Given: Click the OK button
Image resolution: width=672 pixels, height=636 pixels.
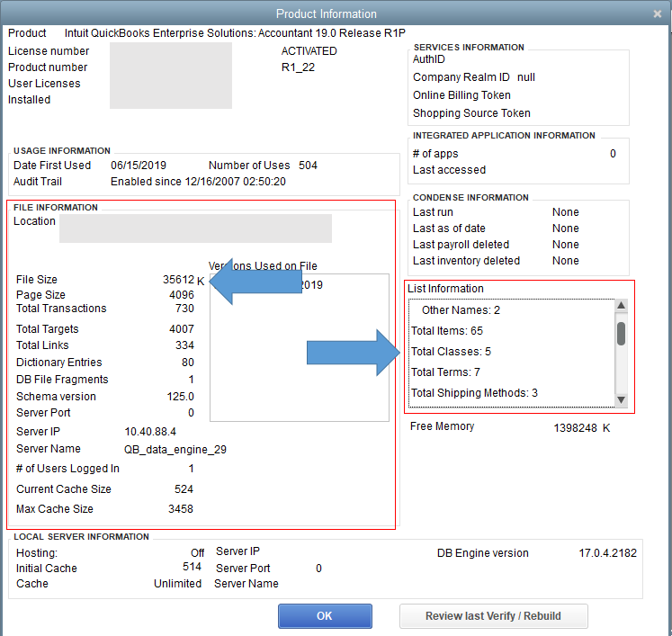Looking at the screenshot, I should 325,616.
